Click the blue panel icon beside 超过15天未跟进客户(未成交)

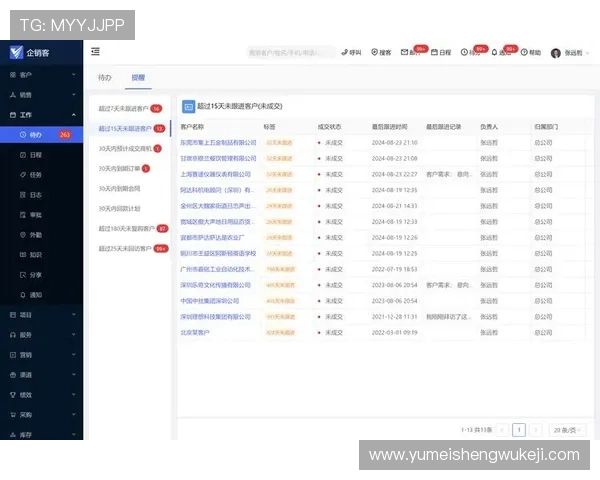[x=188, y=107]
